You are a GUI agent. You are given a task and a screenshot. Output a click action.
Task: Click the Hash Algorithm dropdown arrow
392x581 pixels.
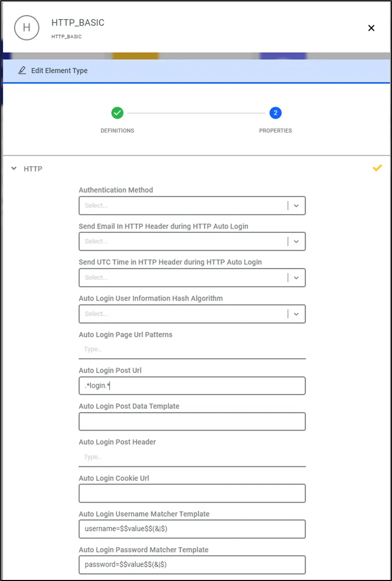pos(296,314)
